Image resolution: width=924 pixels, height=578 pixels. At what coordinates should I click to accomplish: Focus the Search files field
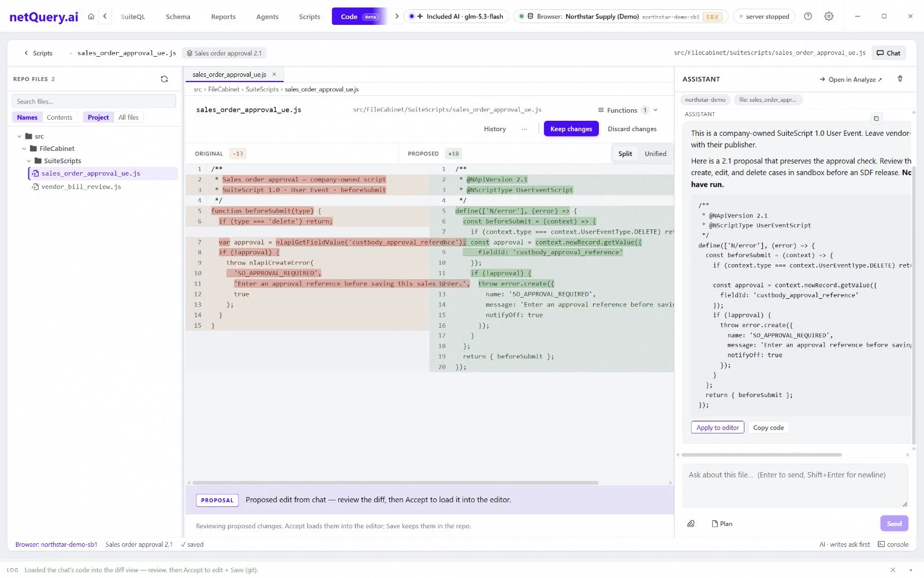94,102
